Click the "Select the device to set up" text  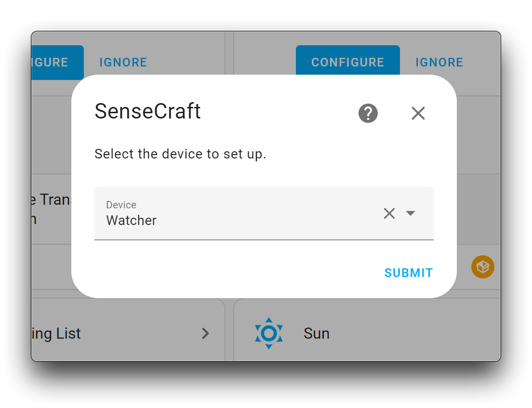[180, 154]
